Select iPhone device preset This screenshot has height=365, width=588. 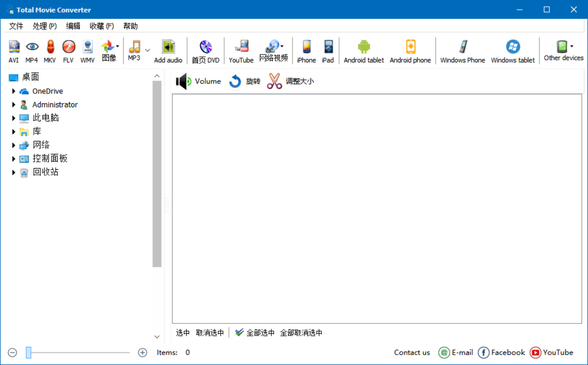(x=306, y=51)
